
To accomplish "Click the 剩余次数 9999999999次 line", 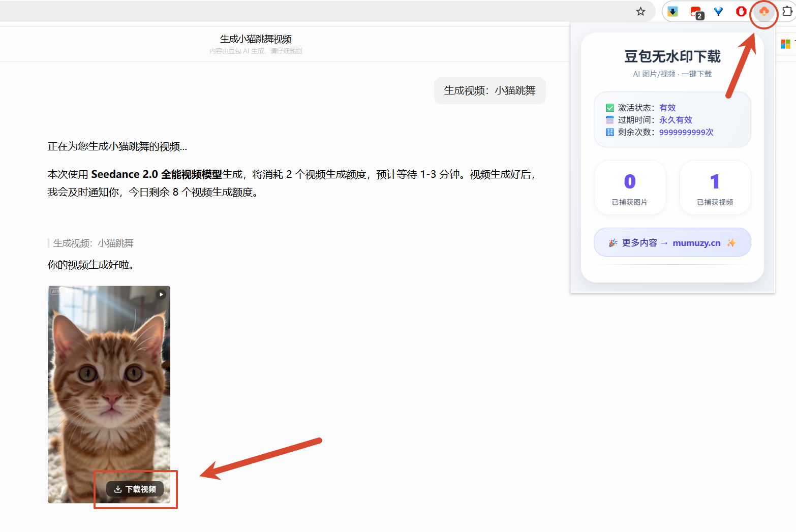I will point(660,132).
